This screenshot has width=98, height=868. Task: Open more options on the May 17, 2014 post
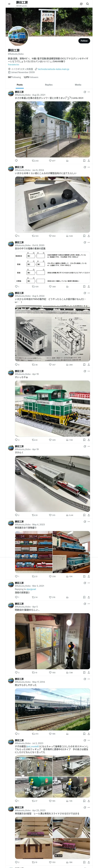[x=89, y=679]
